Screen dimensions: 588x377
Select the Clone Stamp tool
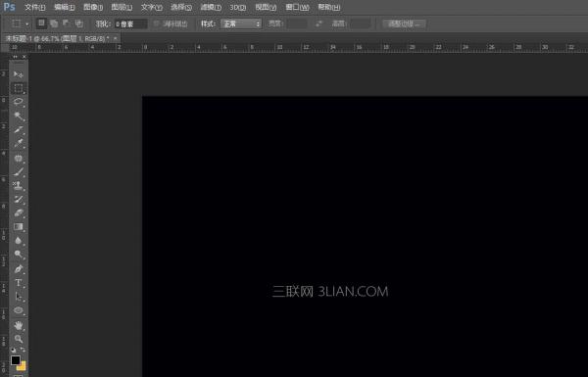pos(18,185)
